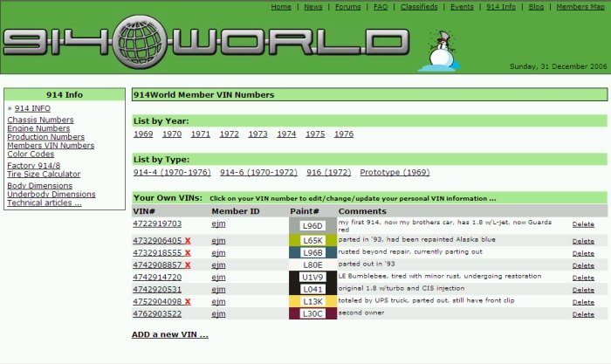Screen dimensions: 611x364
Task: Click red X beside VIN 4732918555
Action: pos(188,253)
